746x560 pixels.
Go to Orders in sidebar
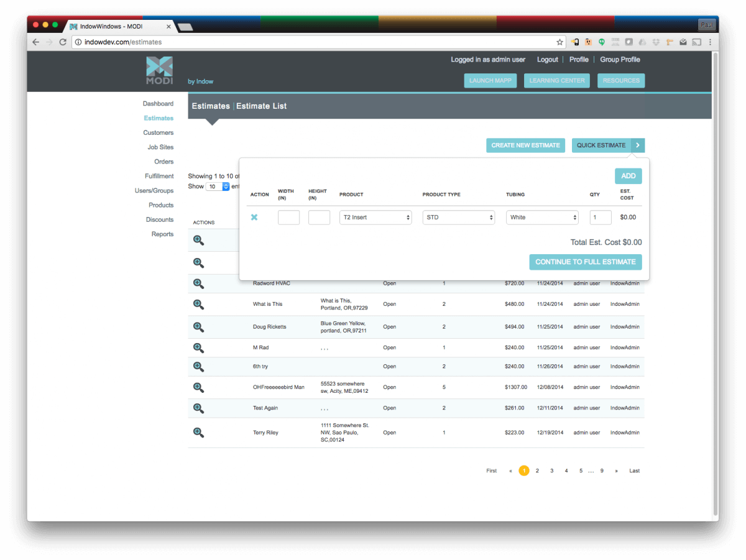point(163,162)
